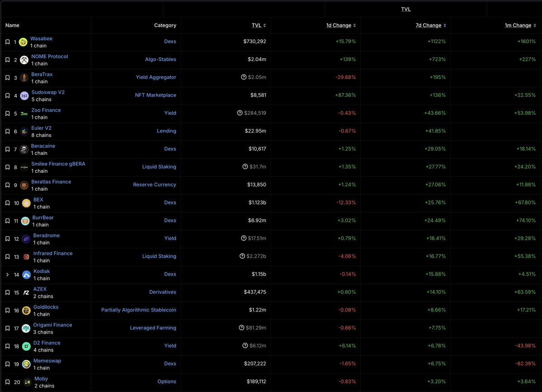This screenshot has width=542, height=392.
Task: Click the Category column header
Action: (165, 25)
